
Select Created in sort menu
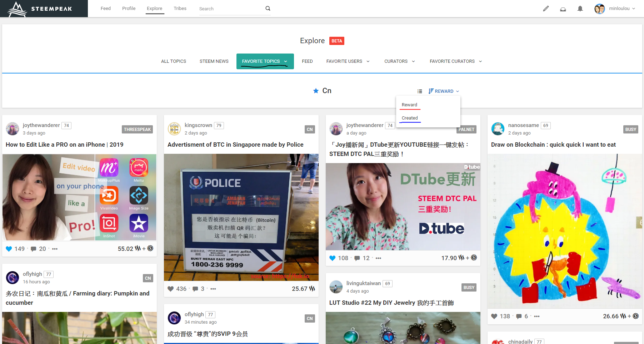pos(410,118)
